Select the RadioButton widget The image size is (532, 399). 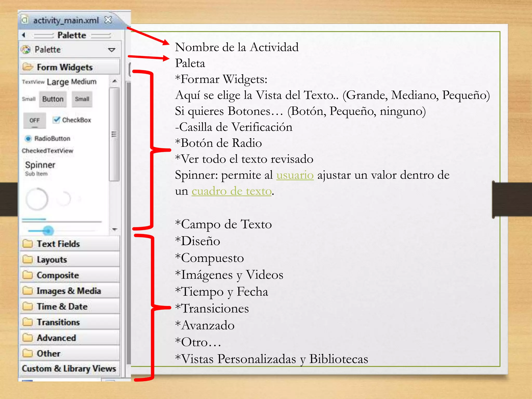47,138
